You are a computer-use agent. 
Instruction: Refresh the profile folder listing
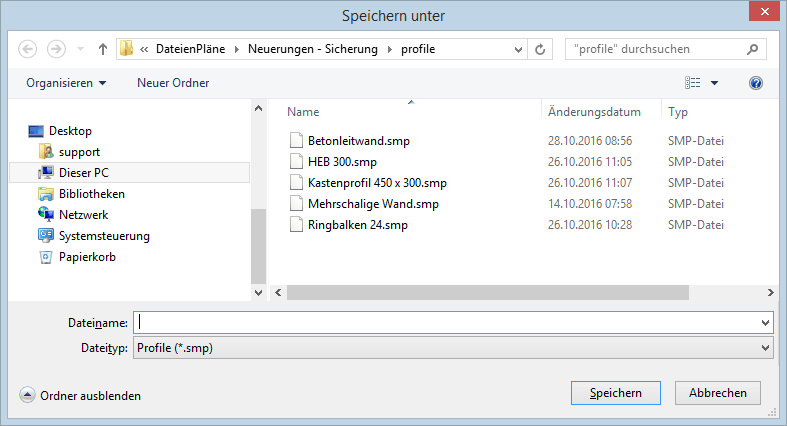(x=540, y=49)
